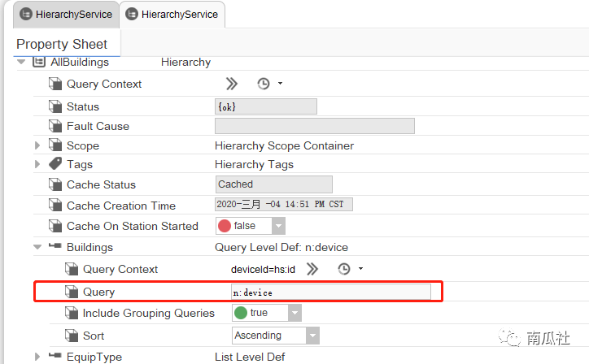Click the cube icon beside Cache Status
This screenshot has height=364, width=589.
coord(55,184)
